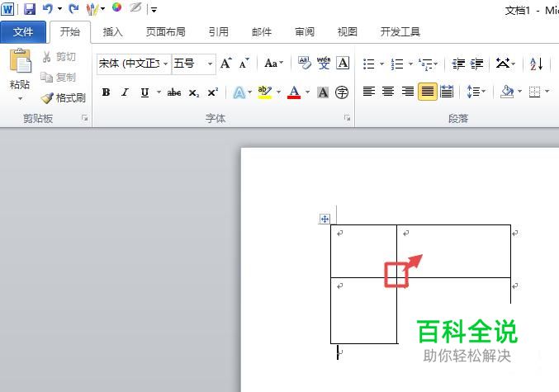Activate the Format Painter brush
The width and height of the screenshot is (559, 392).
(47, 97)
